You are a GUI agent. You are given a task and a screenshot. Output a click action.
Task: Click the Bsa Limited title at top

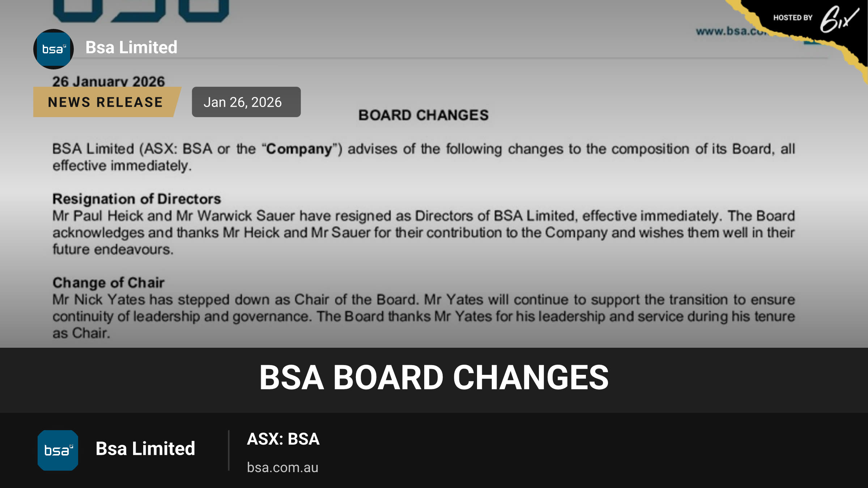click(131, 47)
